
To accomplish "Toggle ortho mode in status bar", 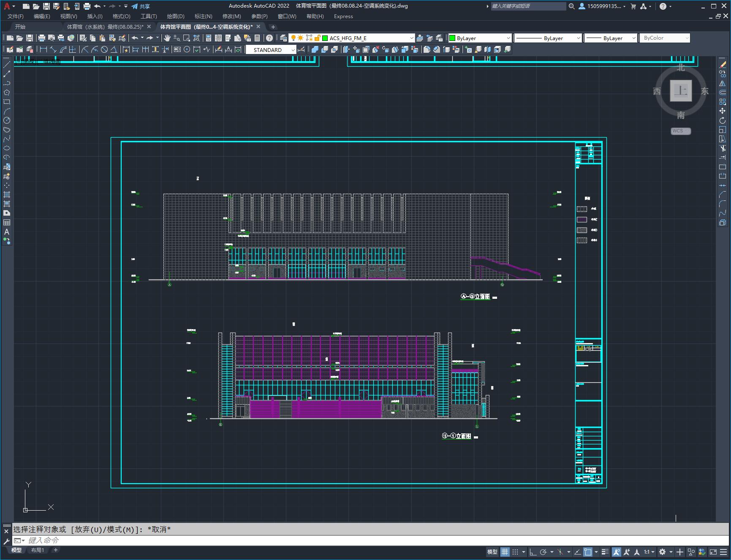I will (x=533, y=552).
